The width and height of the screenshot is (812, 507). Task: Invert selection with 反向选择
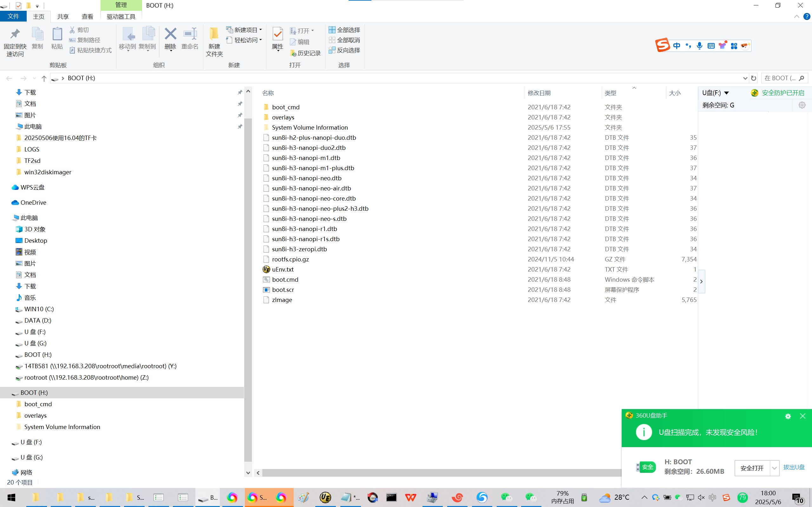(x=344, y=50)
